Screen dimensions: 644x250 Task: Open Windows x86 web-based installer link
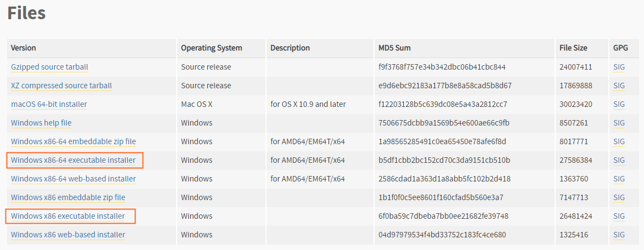pos(68,235)
